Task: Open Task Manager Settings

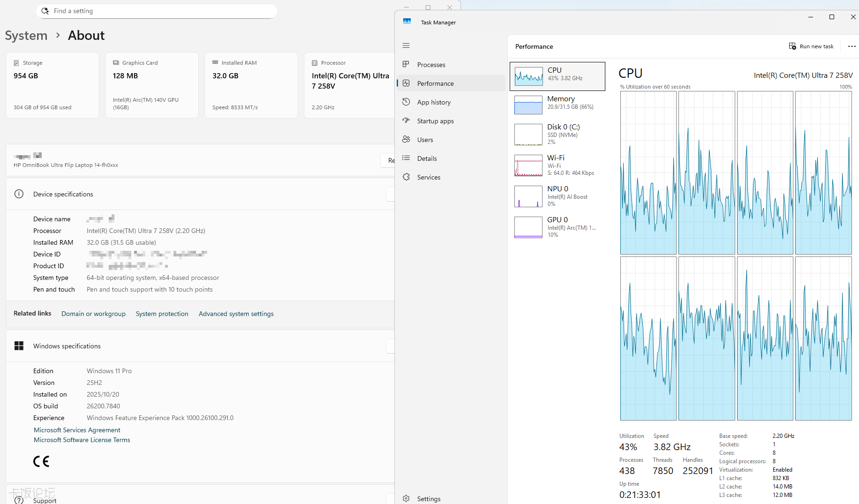Action: point(428,499)
